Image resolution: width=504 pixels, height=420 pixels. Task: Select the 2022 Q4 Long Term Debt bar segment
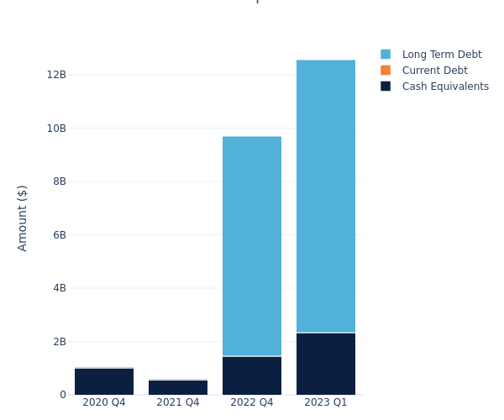[252, 245]
